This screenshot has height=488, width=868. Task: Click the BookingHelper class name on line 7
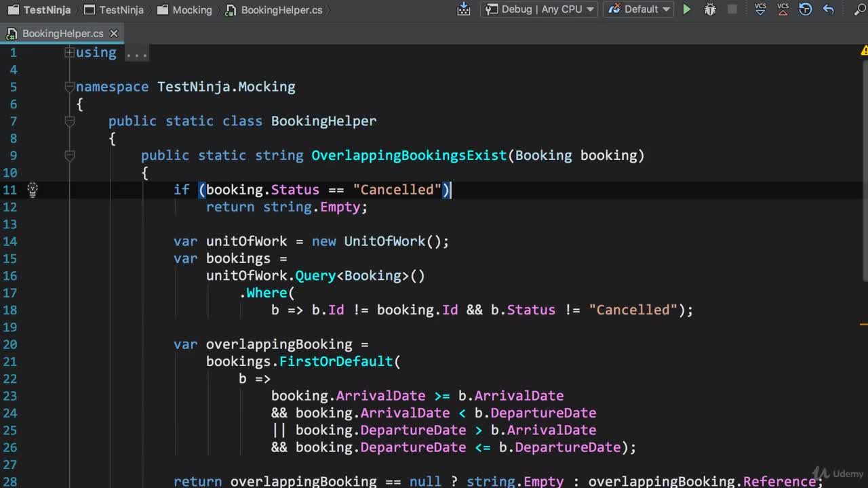(x=323, y=121)
